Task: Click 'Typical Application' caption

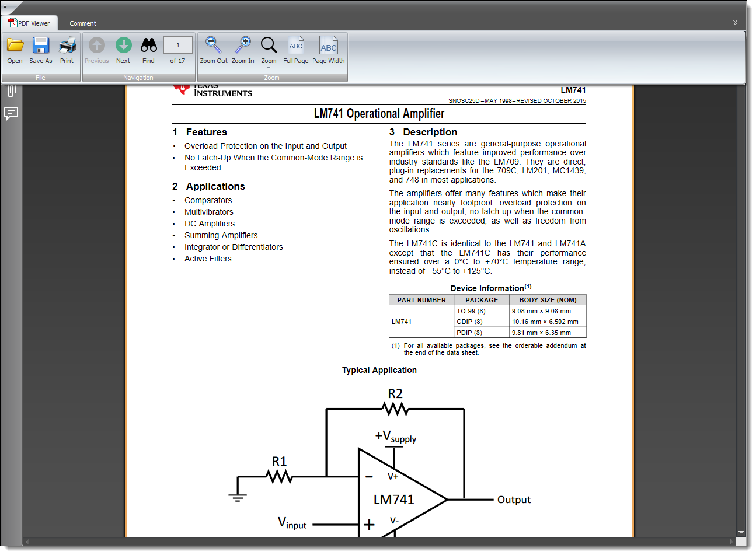Action: (x=379, y=370)
